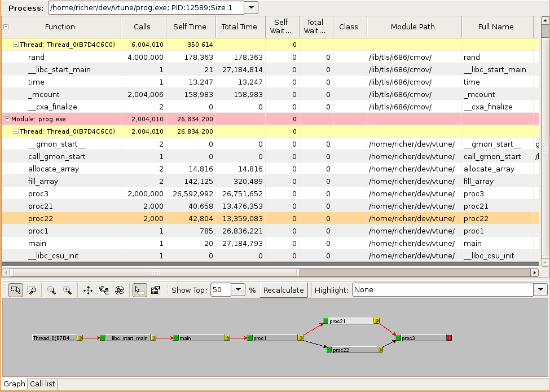Viewport: 550px width, 392px height.
Task: Open the graph properties icon
Action: (156, 290)
